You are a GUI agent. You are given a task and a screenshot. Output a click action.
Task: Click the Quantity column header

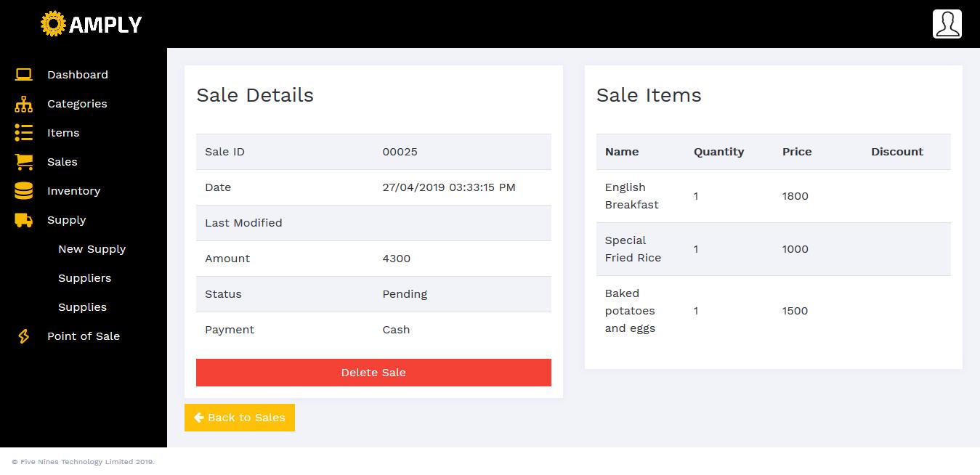coord(718,152)
